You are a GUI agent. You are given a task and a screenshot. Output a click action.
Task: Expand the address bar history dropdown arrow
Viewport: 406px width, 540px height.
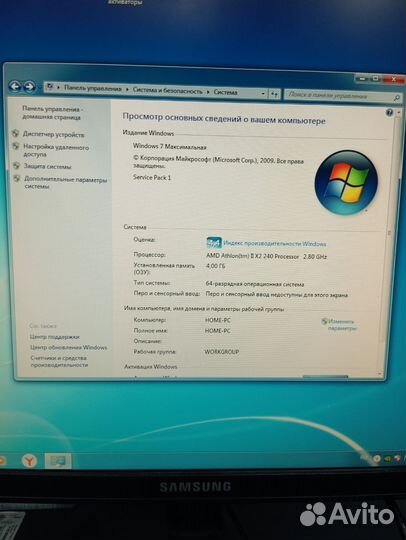(263, 93)
